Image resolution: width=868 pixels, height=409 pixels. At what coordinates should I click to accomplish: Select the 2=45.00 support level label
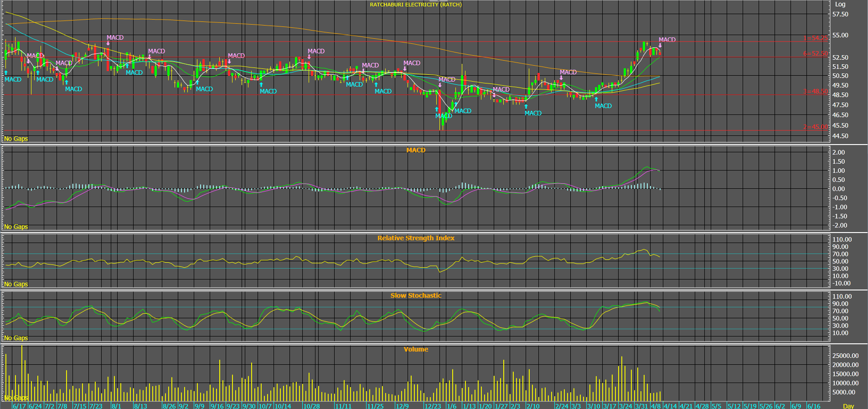[x=816, y=127]
